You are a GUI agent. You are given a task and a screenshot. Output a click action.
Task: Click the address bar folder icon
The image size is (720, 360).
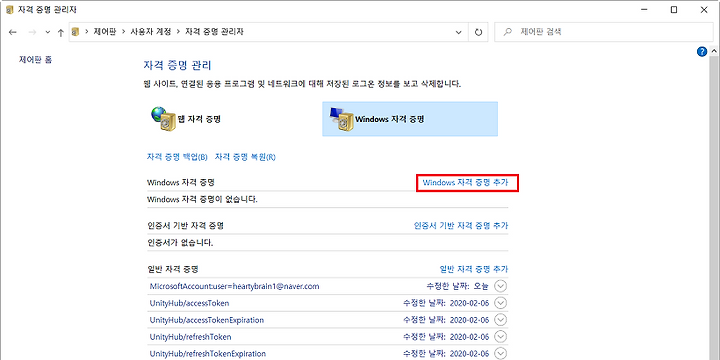point(76,32)
